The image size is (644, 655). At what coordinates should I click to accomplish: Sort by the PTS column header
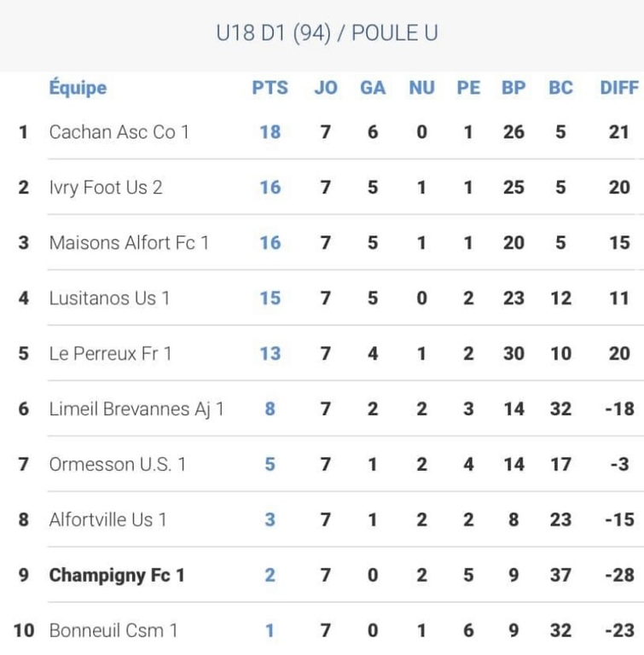pyautogui.click(x=270, y=88)
